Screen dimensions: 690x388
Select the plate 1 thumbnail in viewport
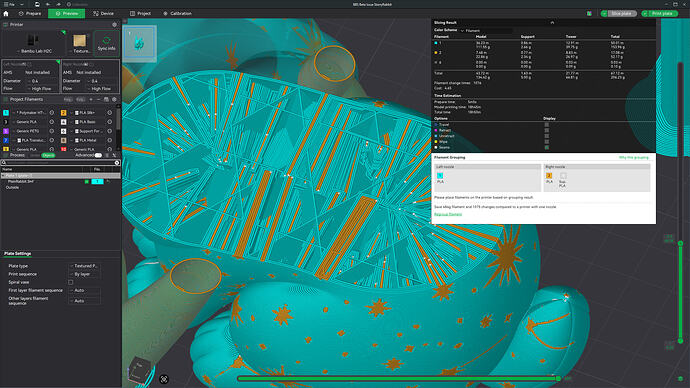coord(139,43)
